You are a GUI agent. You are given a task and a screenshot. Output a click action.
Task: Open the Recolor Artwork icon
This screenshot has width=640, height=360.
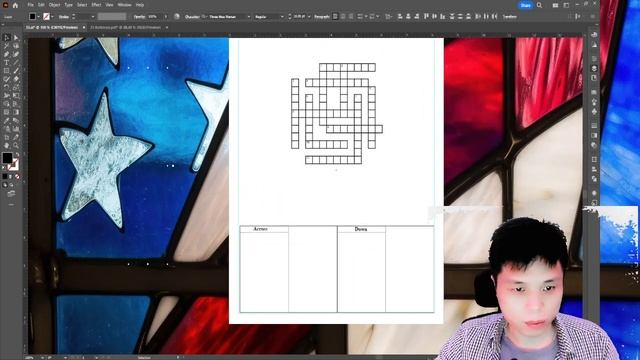177,17
